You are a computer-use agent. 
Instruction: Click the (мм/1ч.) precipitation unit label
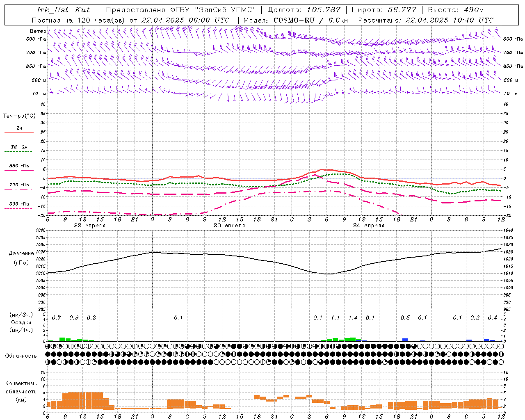point(21,330)
